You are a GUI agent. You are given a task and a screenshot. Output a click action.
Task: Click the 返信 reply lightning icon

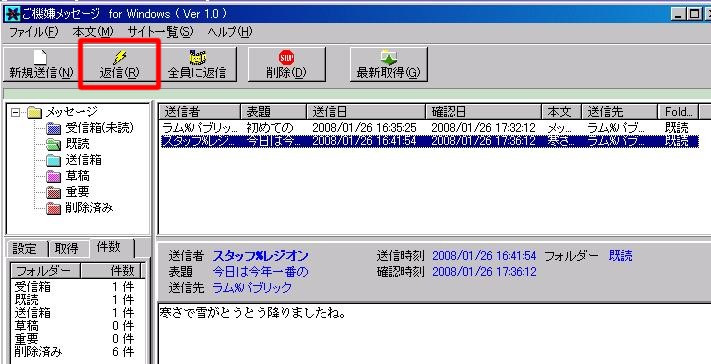click(120, 57)
